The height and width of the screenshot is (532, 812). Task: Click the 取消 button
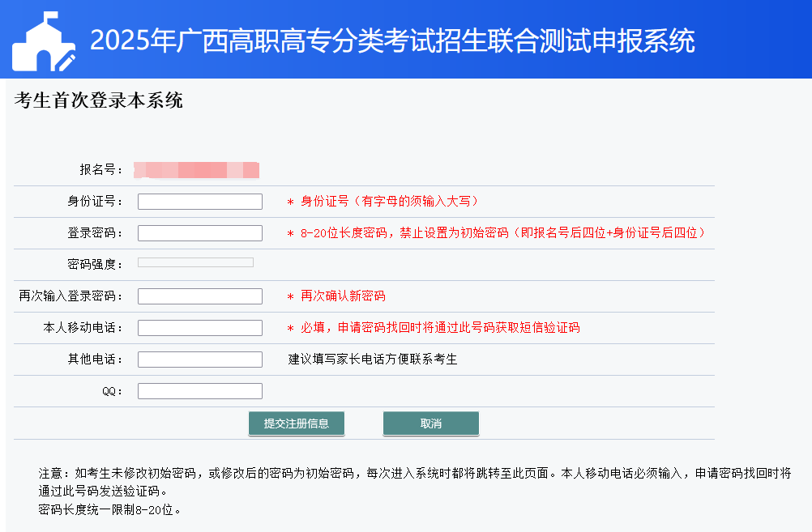click(x=430, y=423)
